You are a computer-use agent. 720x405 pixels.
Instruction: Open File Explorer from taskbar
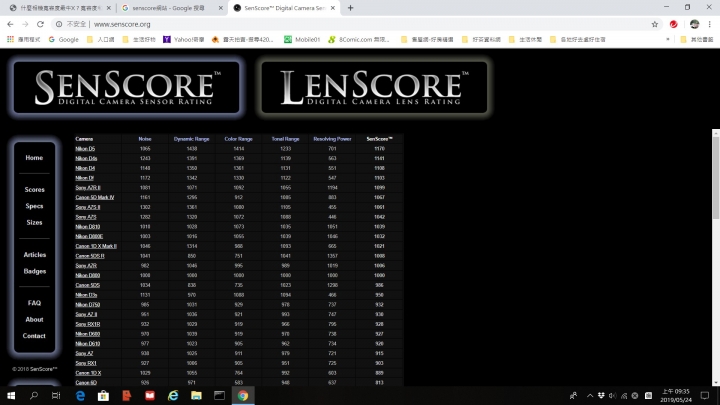[196, 395]
